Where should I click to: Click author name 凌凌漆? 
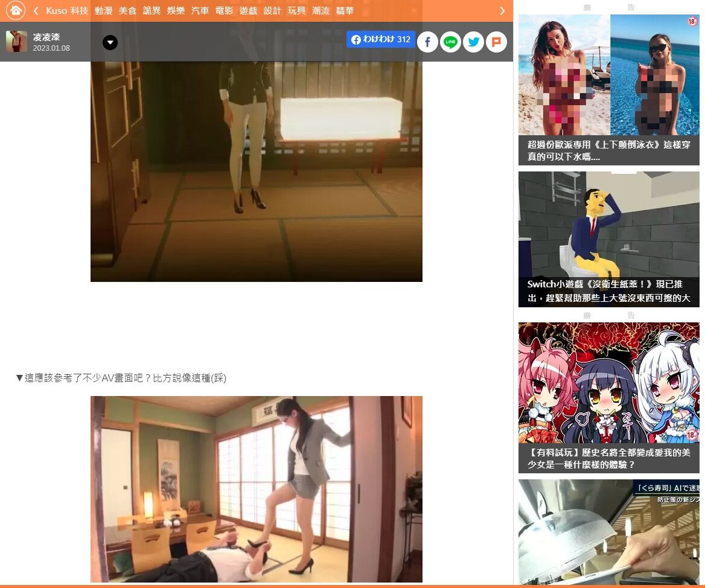pos(46,37)
